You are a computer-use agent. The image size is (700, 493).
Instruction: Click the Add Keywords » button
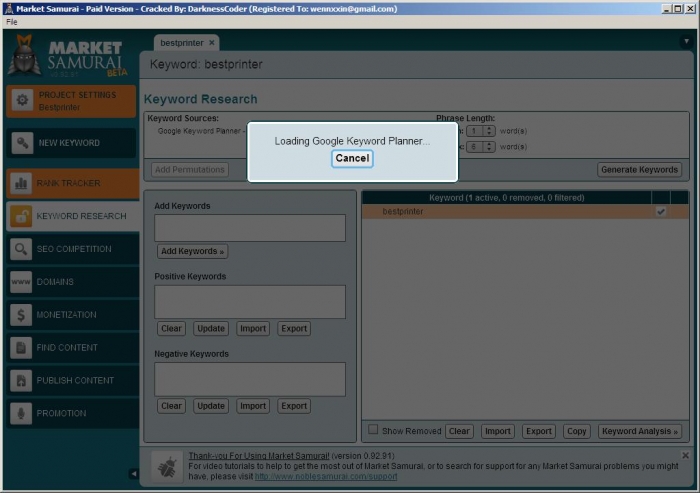click(x=192, y=251)
